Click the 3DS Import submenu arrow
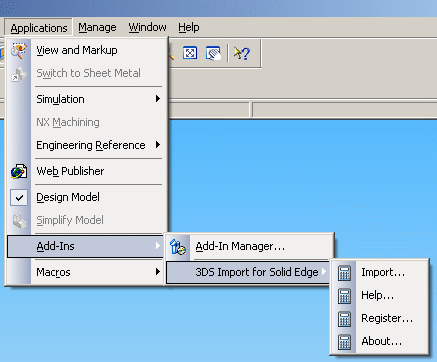 pyautogui.click(x=324, y=272)
